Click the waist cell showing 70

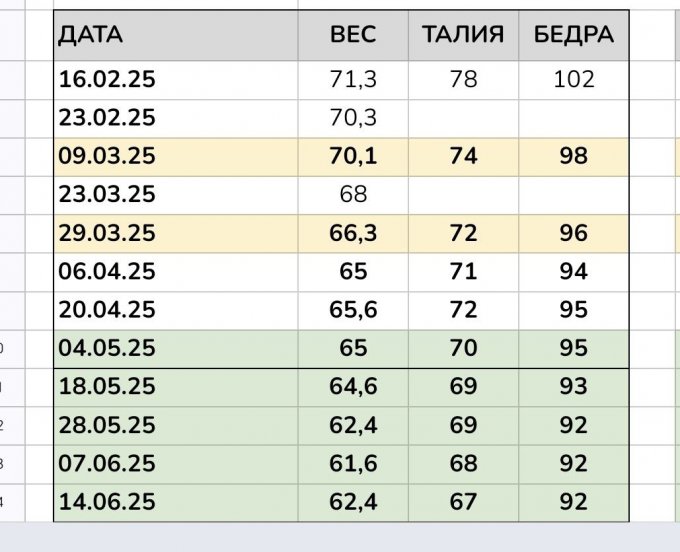(x=463, y=349)
